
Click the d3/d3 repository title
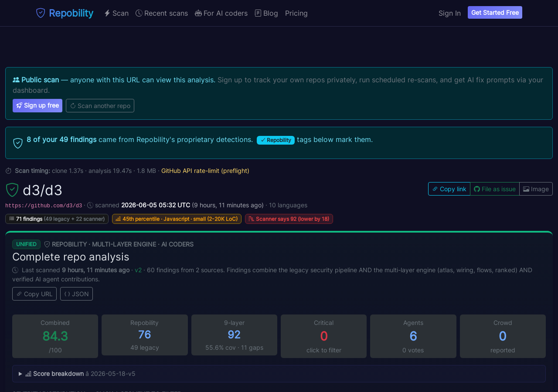43,190
